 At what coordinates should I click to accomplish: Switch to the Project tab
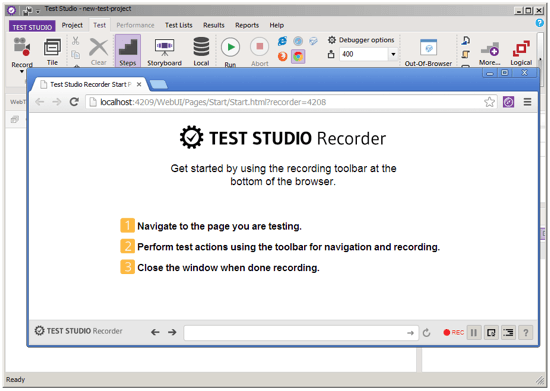[72, 25]
